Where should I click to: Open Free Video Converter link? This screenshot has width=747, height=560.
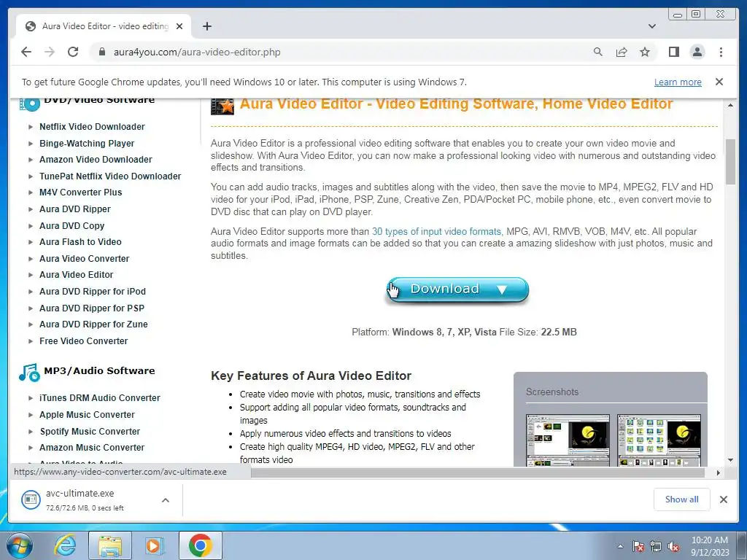click(x=83, y=341)
